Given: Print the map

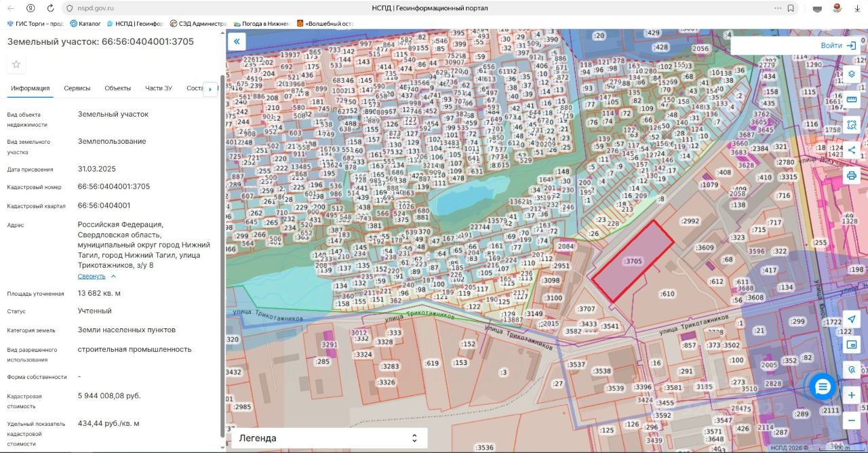Looking at the screenshot, I should pos(852,176).
